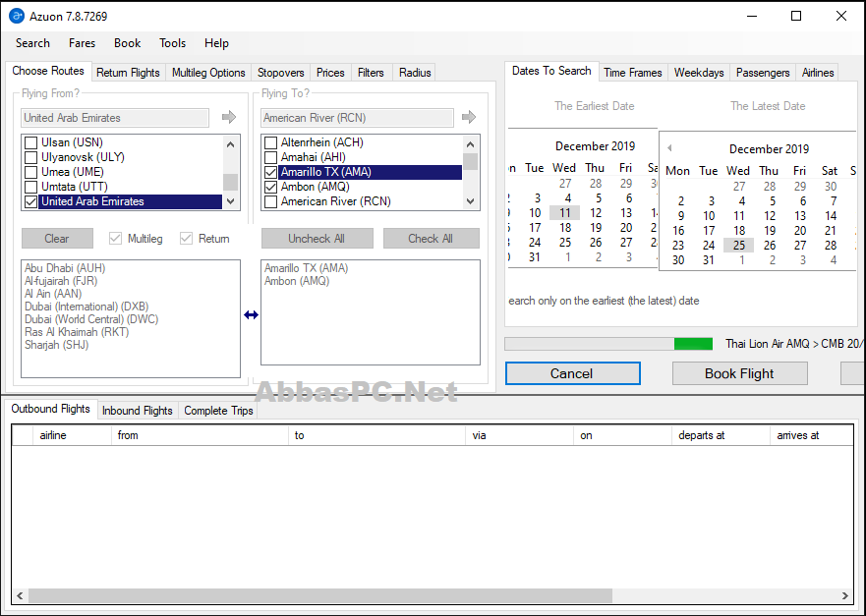Click the via column header
Screen dimensions: 866x616
tap(520, 435)
